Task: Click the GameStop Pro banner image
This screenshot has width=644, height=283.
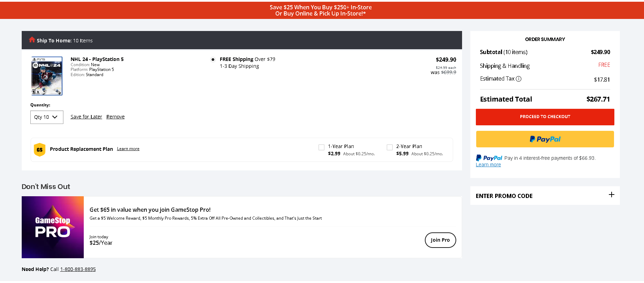Action: (x=53, y=227)
